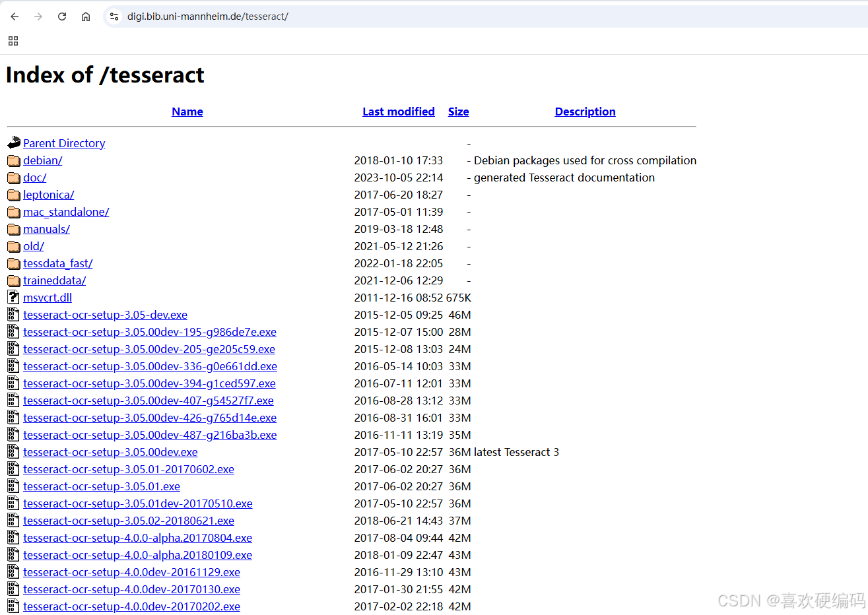The image size is (868, 615).
Task: Open the leptonica/ directory link
Action: click(49, 195)
